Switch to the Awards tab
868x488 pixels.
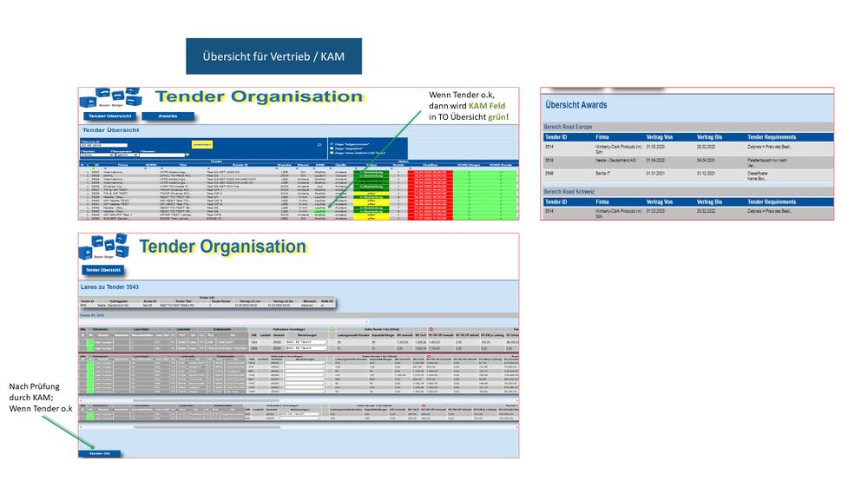(x=168, y=116)
